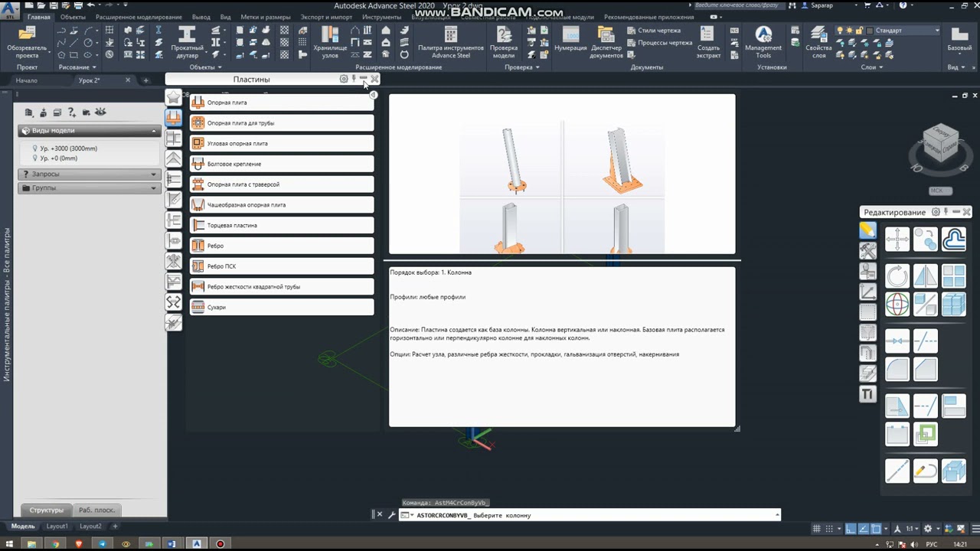Expand the Объекты panel dropdown
The height and width of the screenshot is (551, 980).
pyautogui.click(x=206, y=67)
